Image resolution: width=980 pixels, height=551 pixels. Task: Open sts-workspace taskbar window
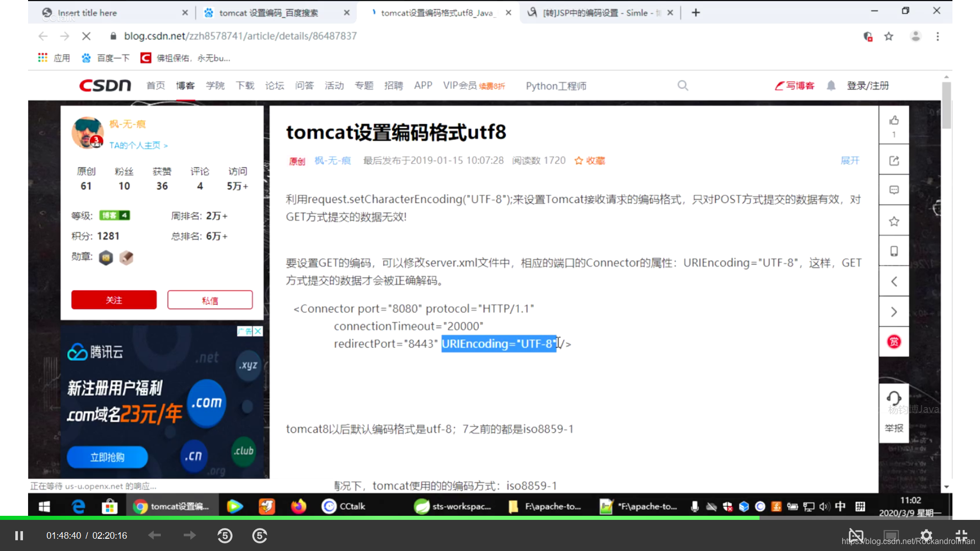452,506
